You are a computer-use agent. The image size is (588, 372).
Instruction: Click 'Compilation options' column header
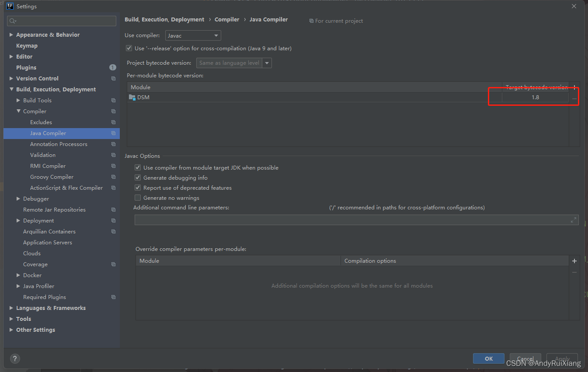(x=455, y=261)
